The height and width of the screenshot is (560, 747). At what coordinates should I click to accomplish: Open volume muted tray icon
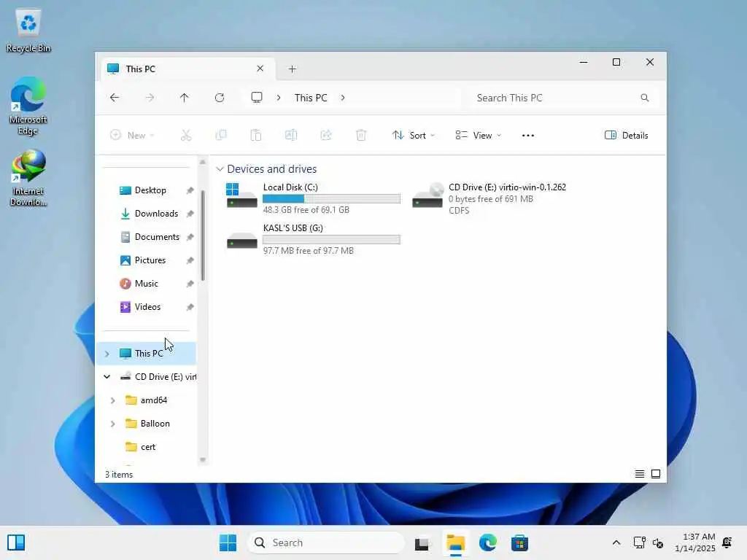click(658, 542)
